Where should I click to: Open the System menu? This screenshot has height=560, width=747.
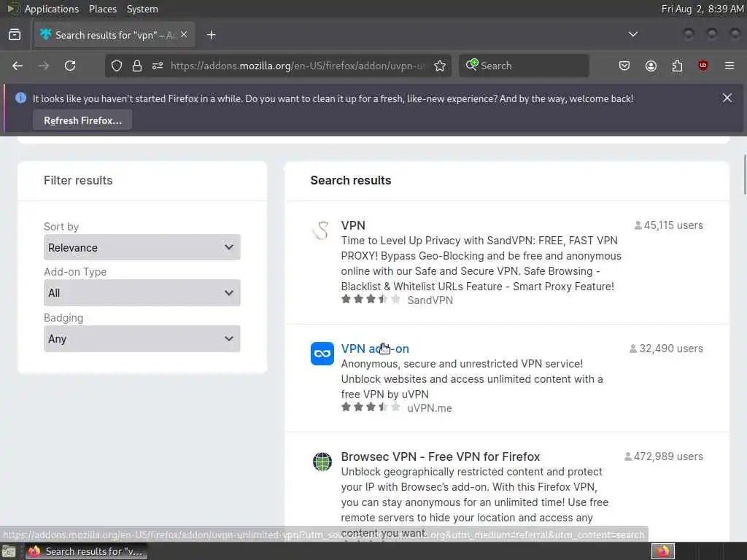(142, 9)
